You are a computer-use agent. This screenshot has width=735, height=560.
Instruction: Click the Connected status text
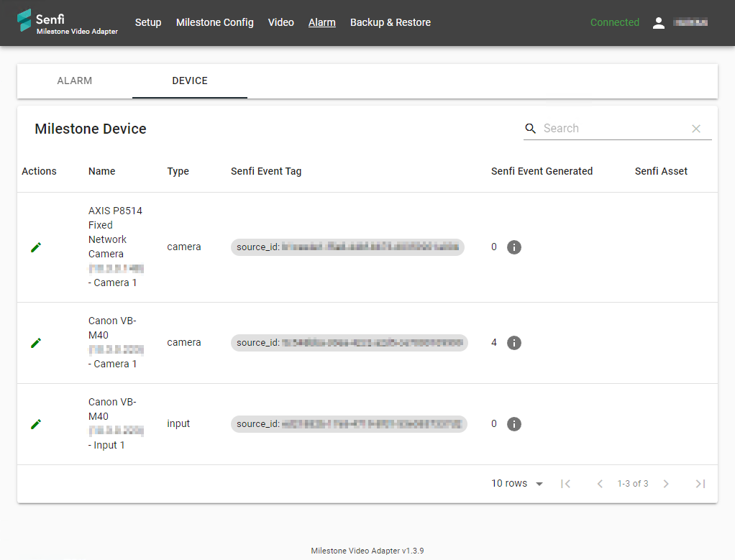614,22
